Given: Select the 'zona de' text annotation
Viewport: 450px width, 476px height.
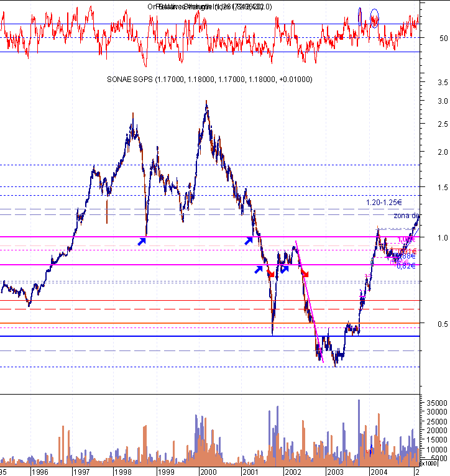Looking at the screenshot, I should pyautogui.click(x=406, y=216).
